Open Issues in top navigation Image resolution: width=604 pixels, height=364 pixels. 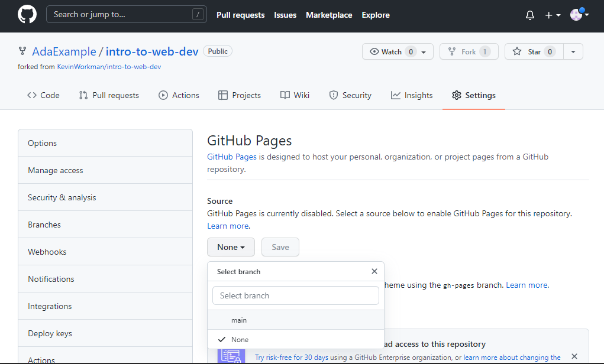click(x=285, y=15)
